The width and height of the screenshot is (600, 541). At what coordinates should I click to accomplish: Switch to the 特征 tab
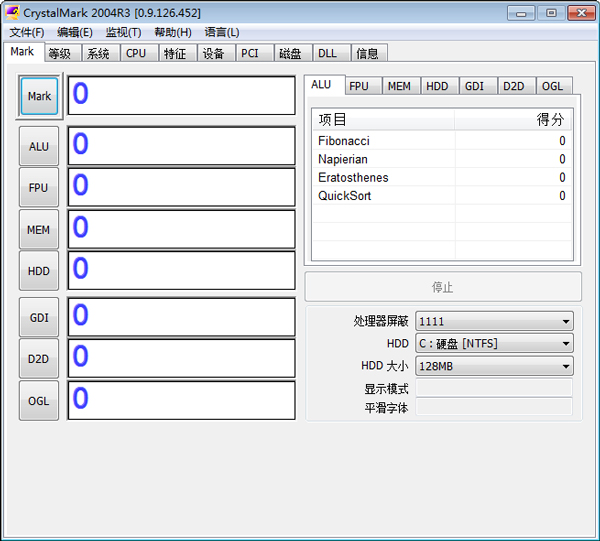click(178, 53)
